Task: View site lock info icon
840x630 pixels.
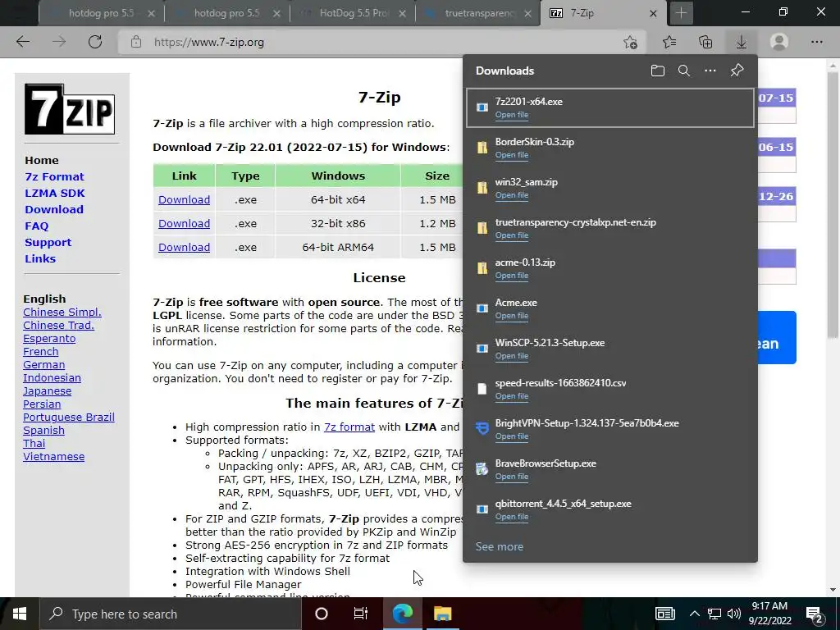Action: coord(136,42)
